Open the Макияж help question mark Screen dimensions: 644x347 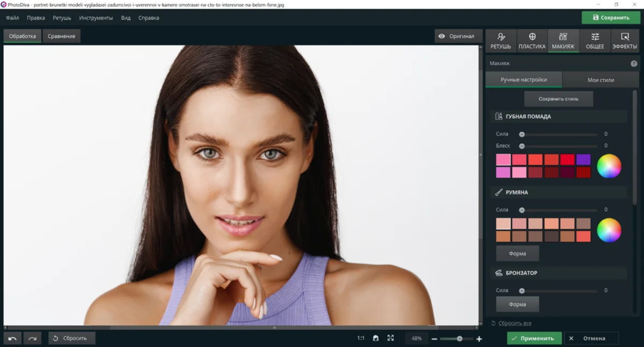click(x=634, y=63)
